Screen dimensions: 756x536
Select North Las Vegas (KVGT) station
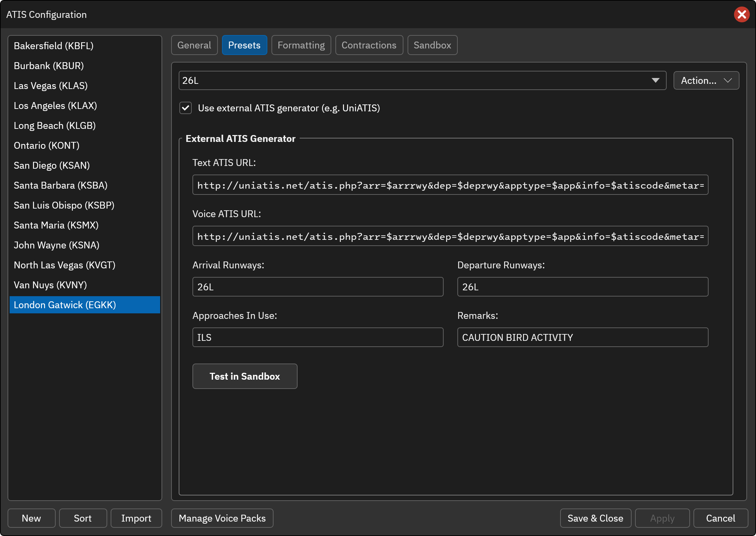coord(85,265)
